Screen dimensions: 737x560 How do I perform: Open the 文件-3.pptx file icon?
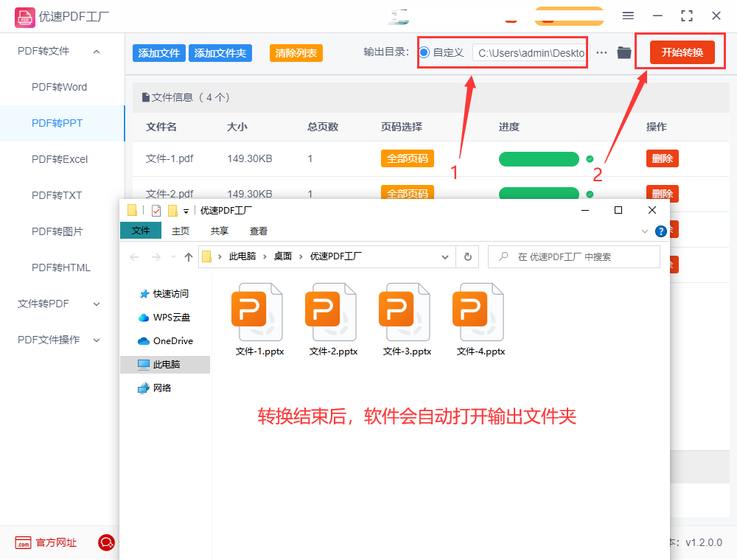pyautogui.click(x=405, y=312)
